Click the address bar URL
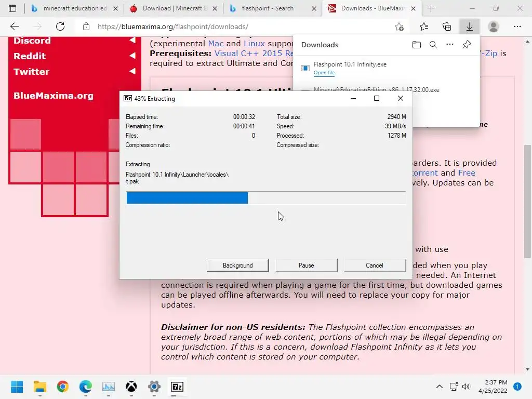Image resolution: width=532 pixels, height=399 pixels. (172, 26)
